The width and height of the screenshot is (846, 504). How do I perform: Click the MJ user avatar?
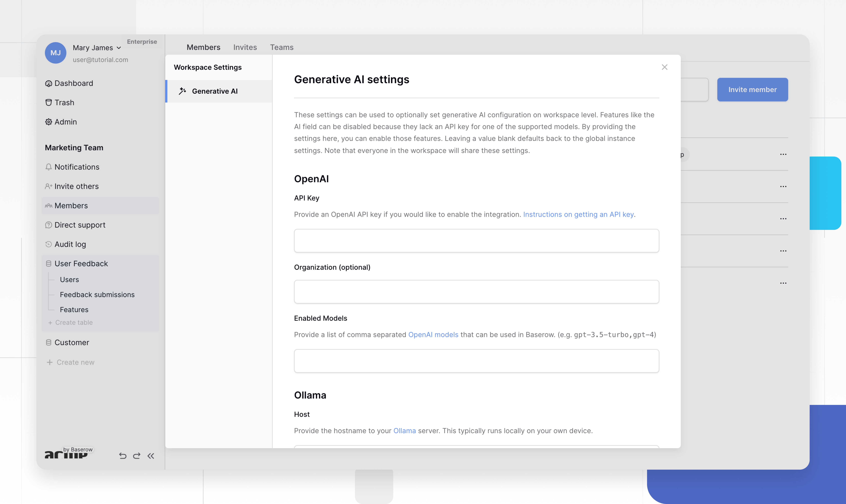(x=55, y=53)
